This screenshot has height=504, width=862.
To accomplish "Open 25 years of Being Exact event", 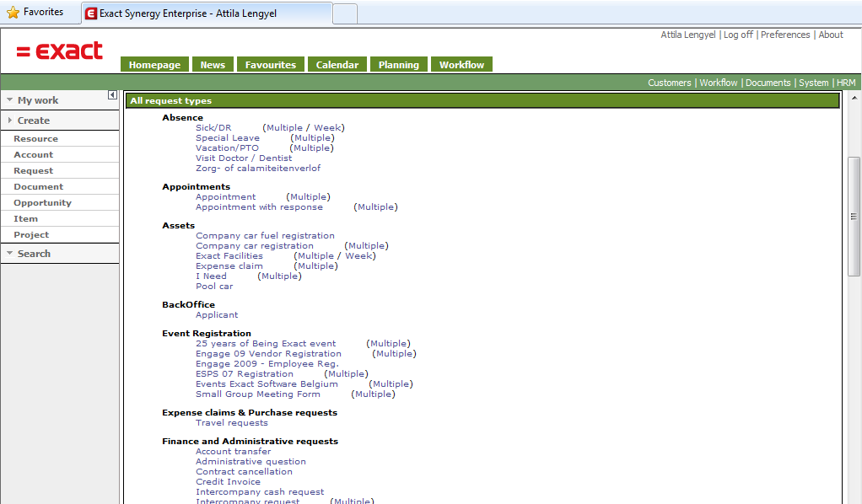I will point(266,344).
